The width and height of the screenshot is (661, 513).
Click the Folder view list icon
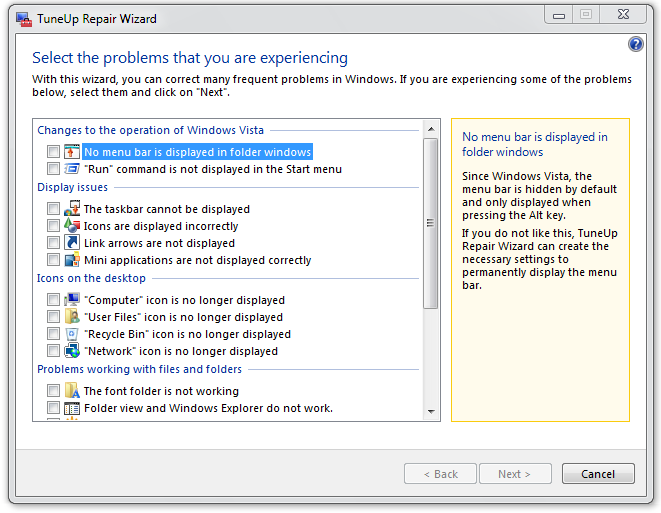tap(72, 408)
